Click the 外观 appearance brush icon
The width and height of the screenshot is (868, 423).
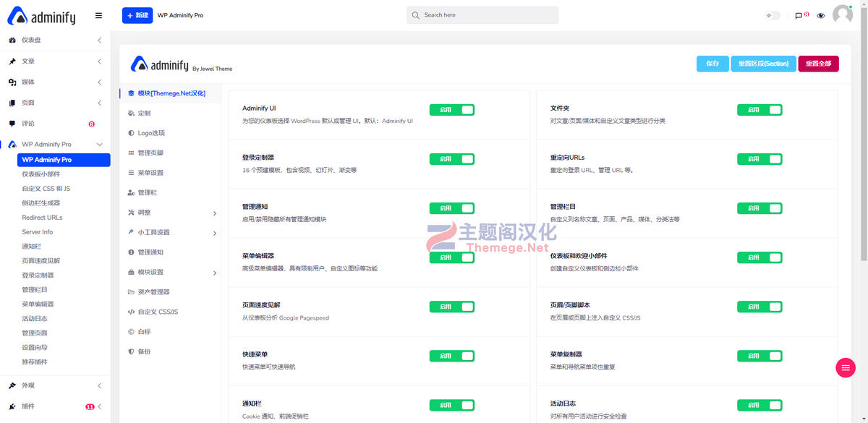tap(12, 386)
